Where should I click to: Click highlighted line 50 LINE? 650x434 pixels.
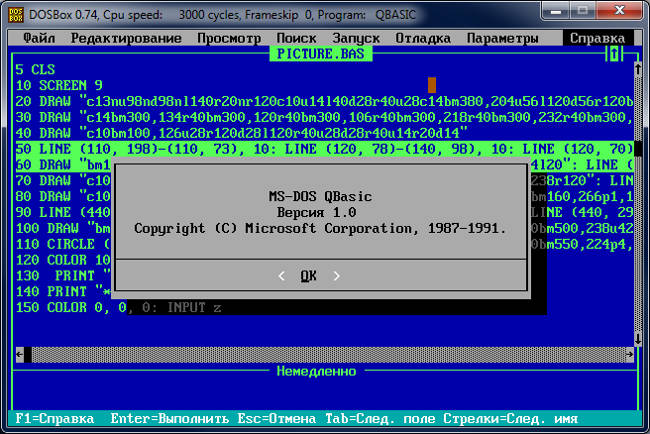325,149
